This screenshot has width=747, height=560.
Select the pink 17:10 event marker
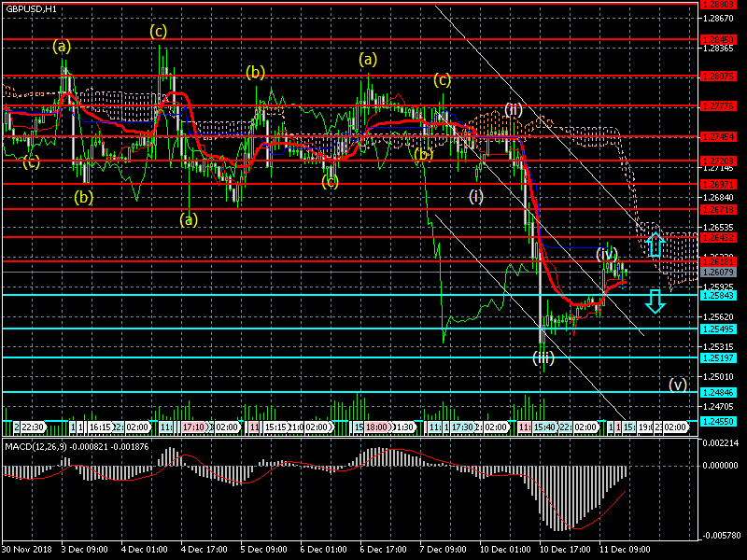coord(193,427)
